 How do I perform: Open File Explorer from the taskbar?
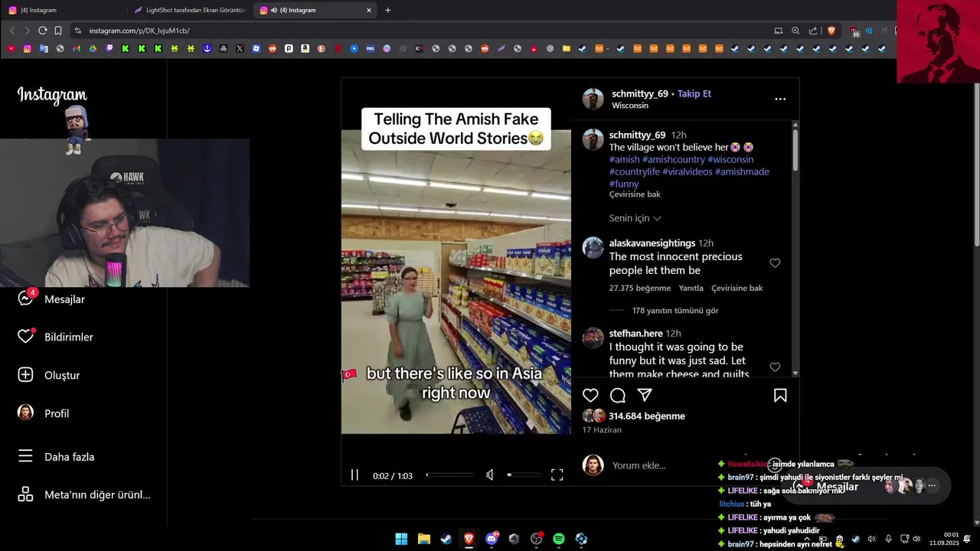point(423,539)
